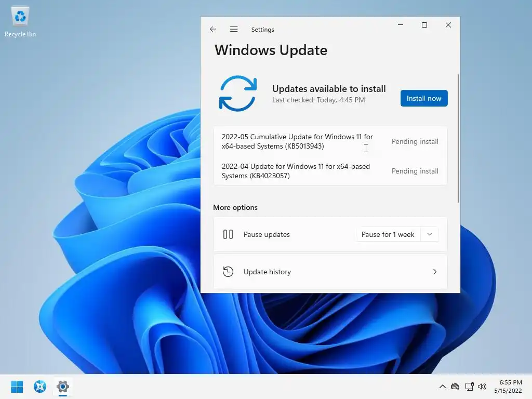Click the Install now button

(x=424, y=98)
